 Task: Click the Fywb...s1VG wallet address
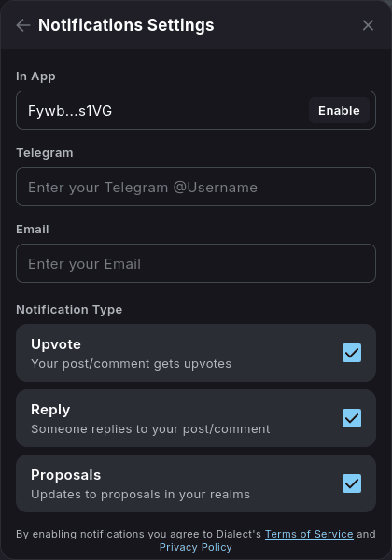(70, 111)
